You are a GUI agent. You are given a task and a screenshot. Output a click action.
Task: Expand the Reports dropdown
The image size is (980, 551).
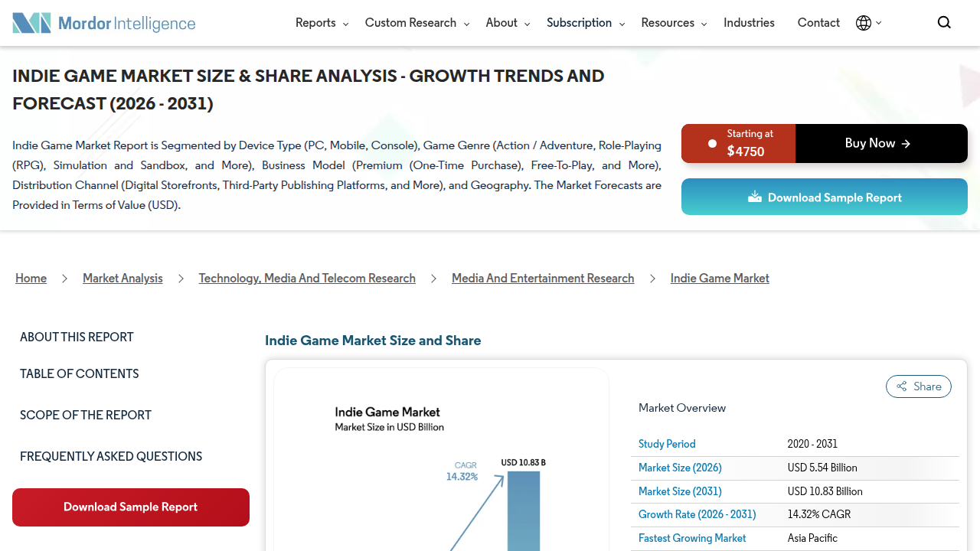click(x=322, y=23)
